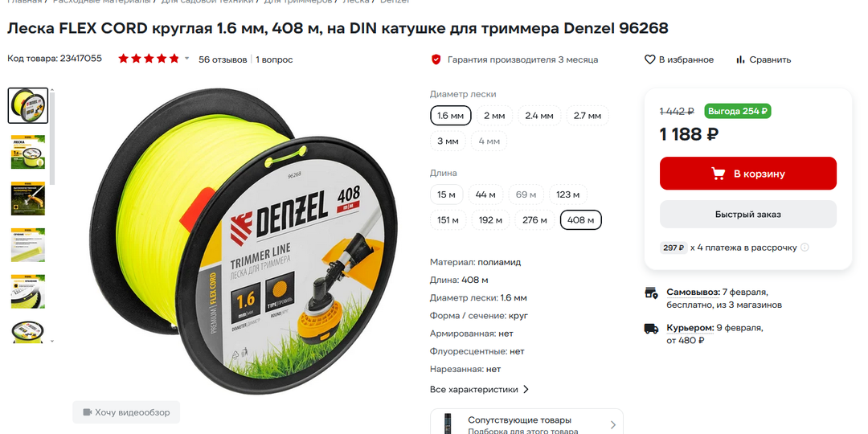This screenshot has width=868, height=434.
Task: Open the 56 отзывов reviews link
Action: pyautogui.click(x=223, y=59)
